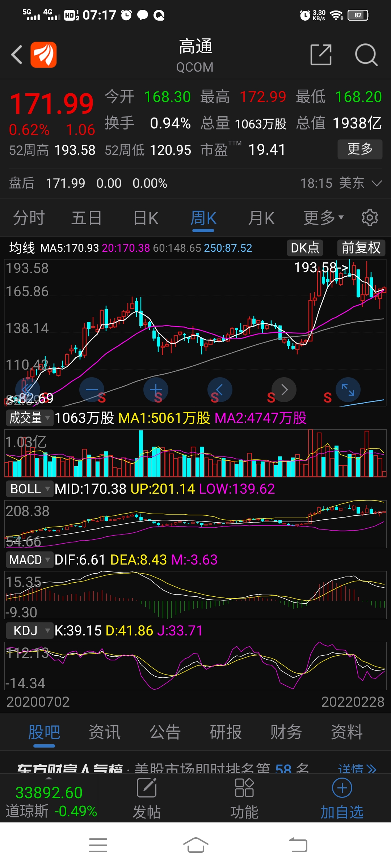391x868 pixels.
Task: Tap the 20220228 end date label
Action: coord(353,702)
